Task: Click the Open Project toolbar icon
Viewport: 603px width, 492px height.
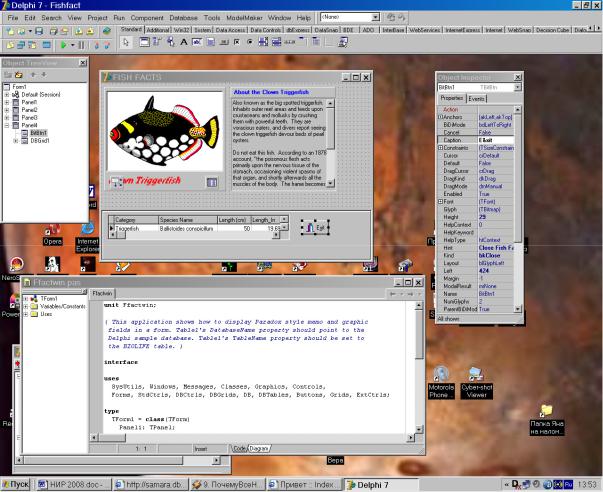Action: tap(65, 31)
